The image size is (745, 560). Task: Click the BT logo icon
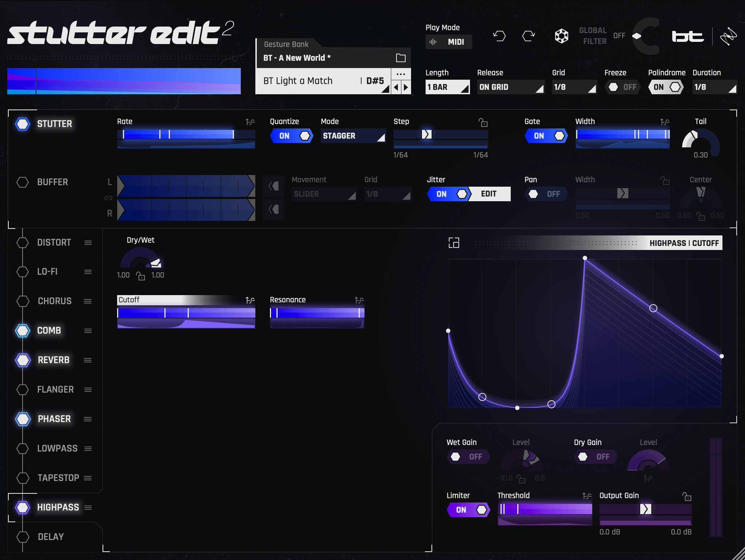coord(688,36)
